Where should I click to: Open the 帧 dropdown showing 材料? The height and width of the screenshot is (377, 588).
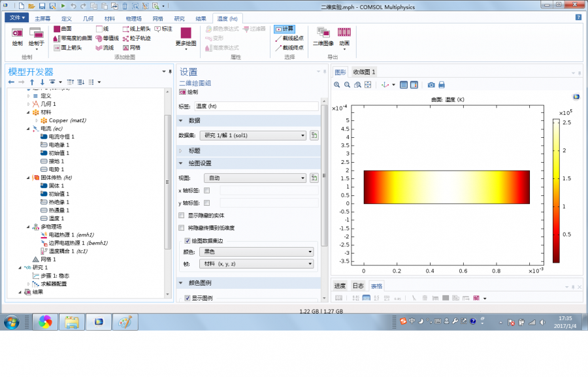click(x=257, y=264)
